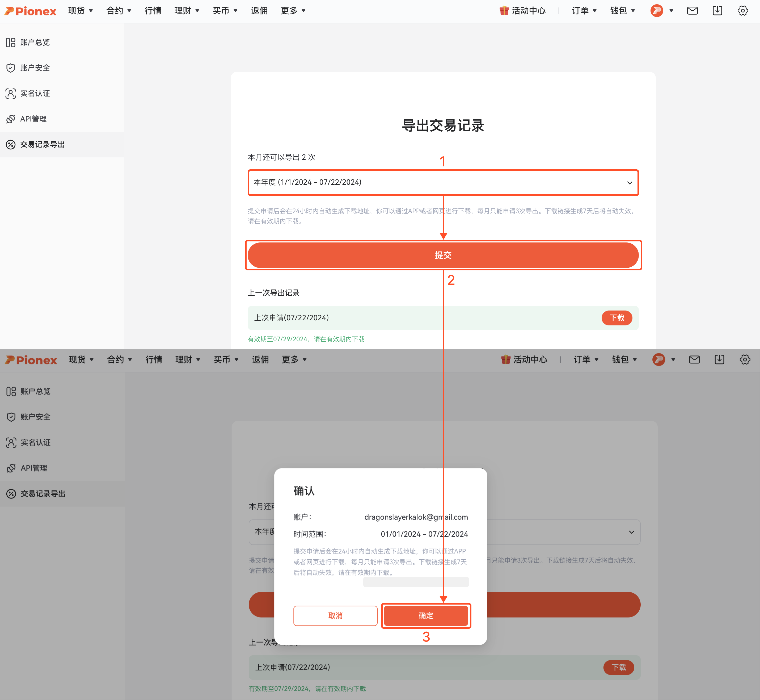Open the 订单 dropdown in the top navbar

584,11
